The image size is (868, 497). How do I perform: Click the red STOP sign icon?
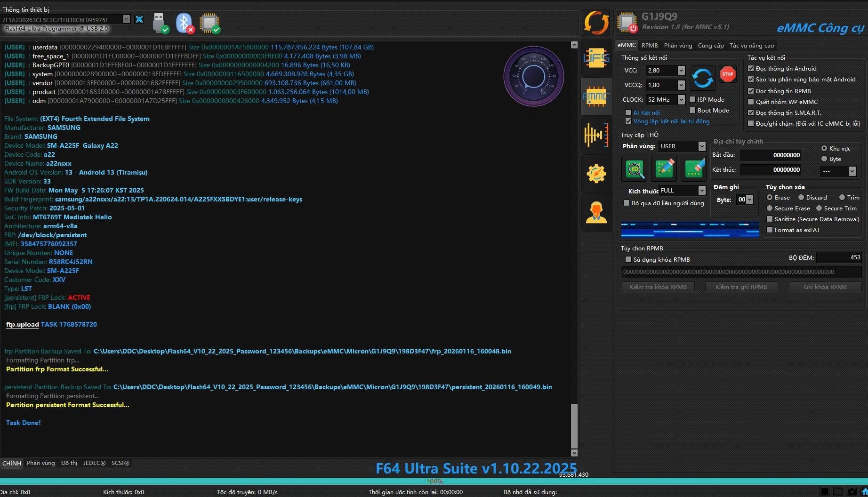coord(728,74)
